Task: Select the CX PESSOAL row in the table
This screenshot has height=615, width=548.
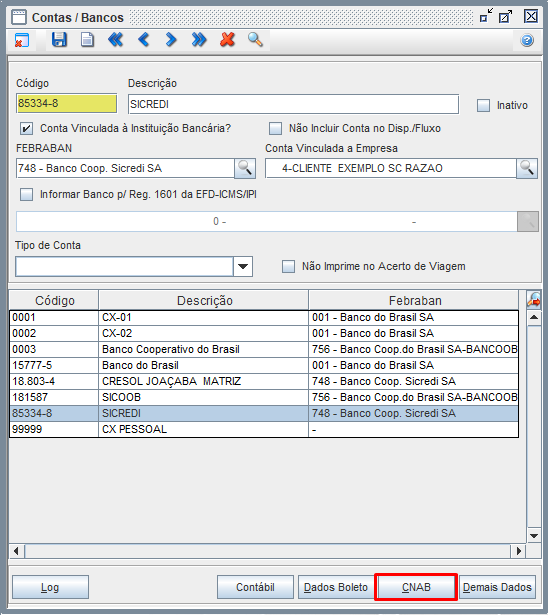Action: click(x=264, y=429)
